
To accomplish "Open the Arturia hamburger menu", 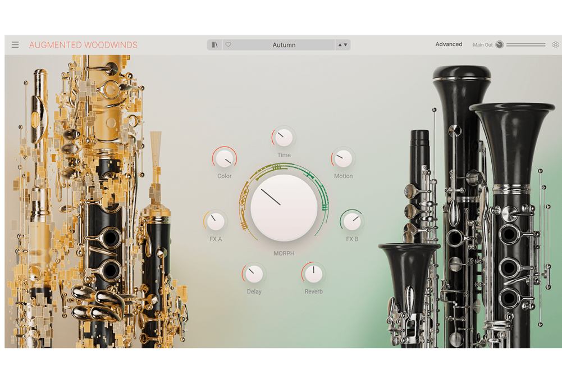I will (15, 44).
